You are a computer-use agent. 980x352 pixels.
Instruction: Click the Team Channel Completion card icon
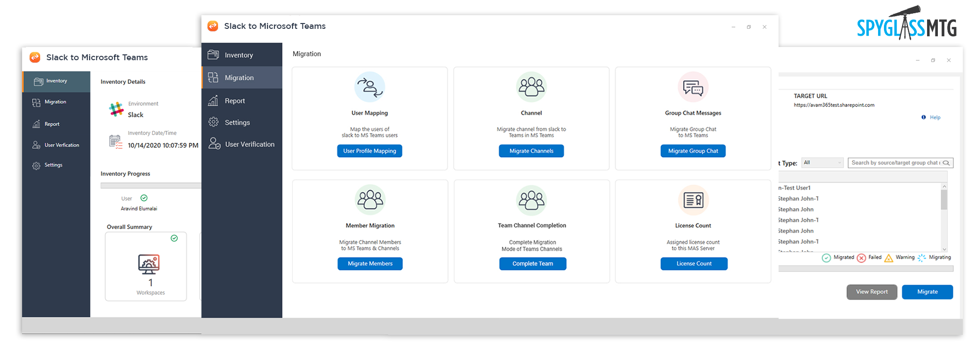[532, 200]
